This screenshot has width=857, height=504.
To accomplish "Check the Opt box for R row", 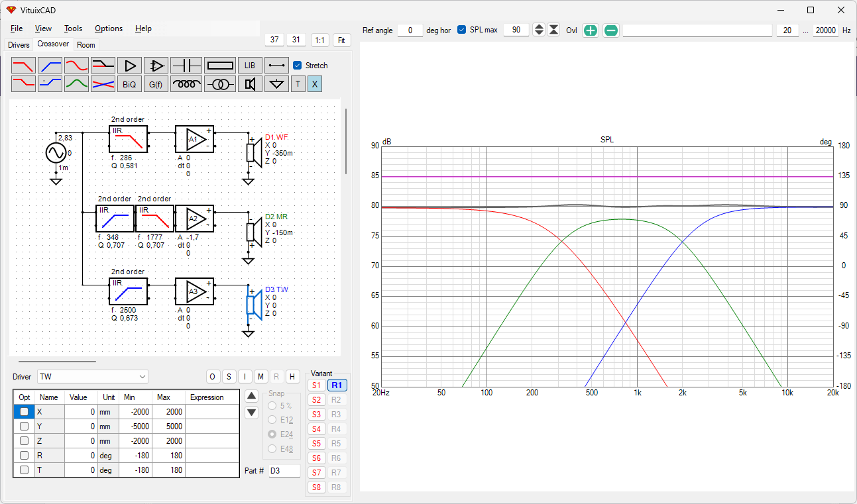I will pos(24,456).
